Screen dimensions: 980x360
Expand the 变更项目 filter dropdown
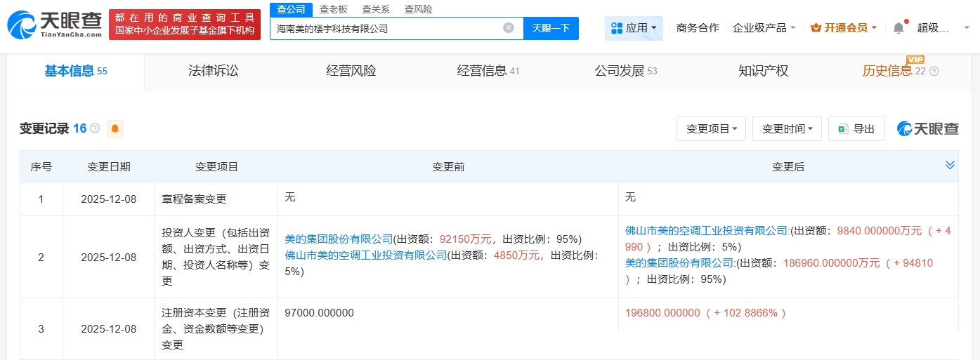pos(712,129)
